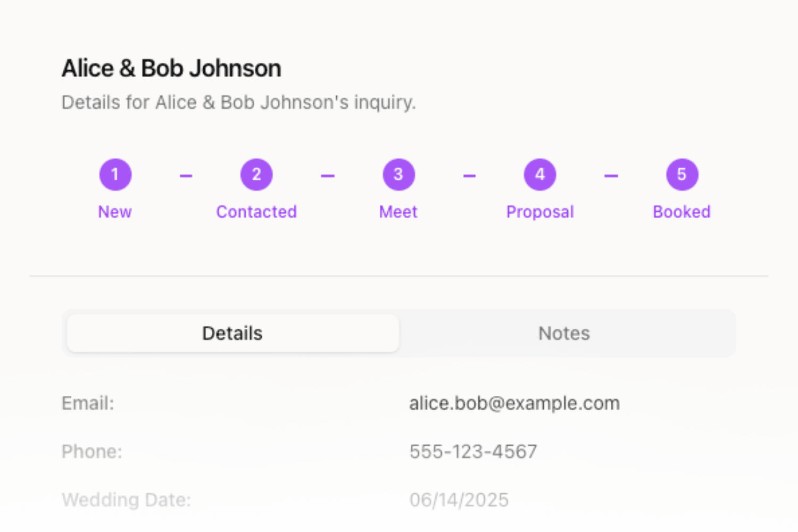
Task: Click the Email field label
Action: pyautogui.click(x=88, y=403)
